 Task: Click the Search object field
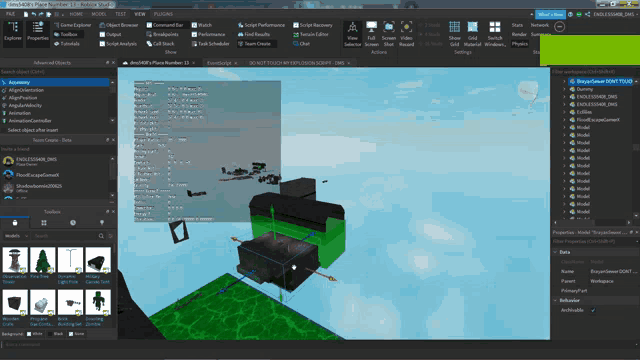click(x=58, y=72)
